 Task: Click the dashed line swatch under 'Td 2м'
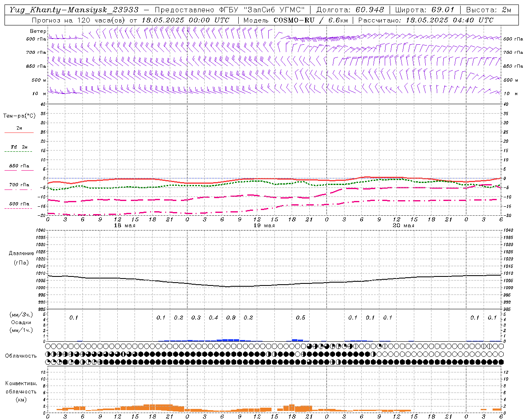coord(18,152)
